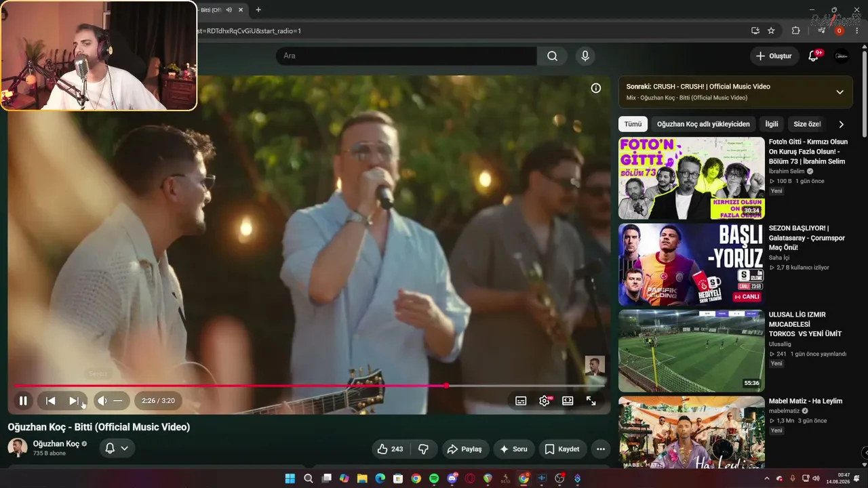Open the İbrahim Selim channel link
Viewport: 868px width, 488px height.
pos(787,171)
